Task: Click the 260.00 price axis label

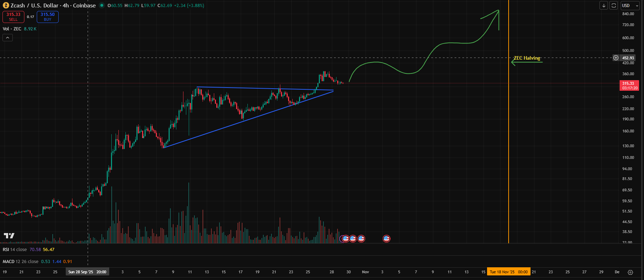Action: click(x=628, y=97)
